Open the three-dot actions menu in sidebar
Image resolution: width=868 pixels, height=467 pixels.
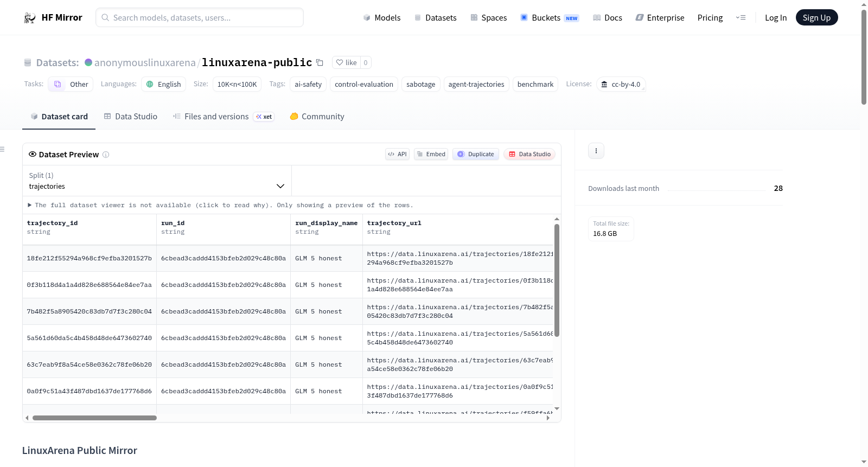(596, 151)
